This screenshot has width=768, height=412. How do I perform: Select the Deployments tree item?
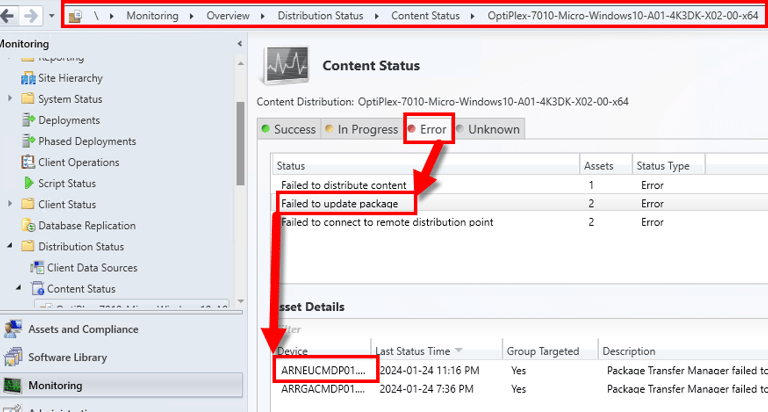pyautogui.click(x=69, y=120)
